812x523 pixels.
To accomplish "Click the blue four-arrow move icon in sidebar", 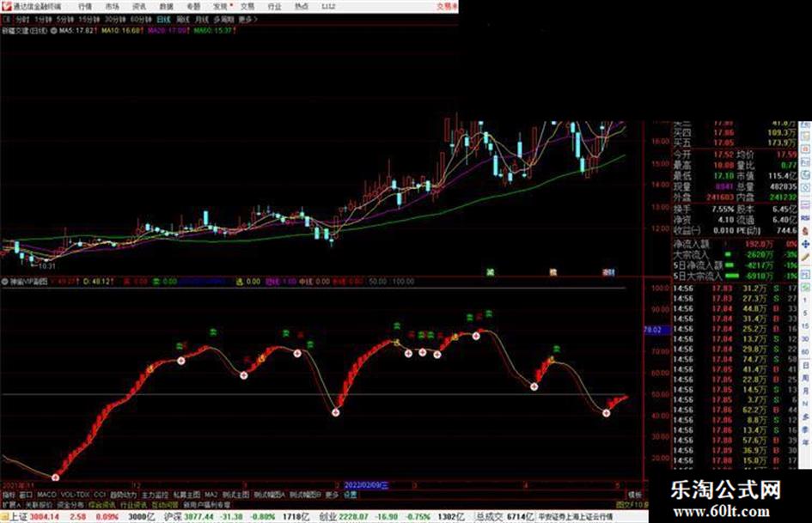I will pyautogui.click(x=805, y=243).
